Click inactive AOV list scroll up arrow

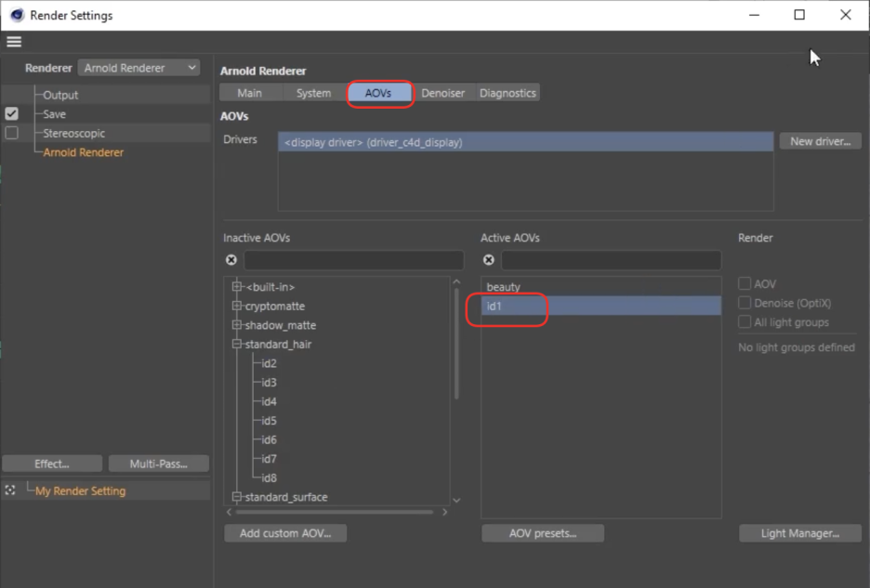(456, 281)
